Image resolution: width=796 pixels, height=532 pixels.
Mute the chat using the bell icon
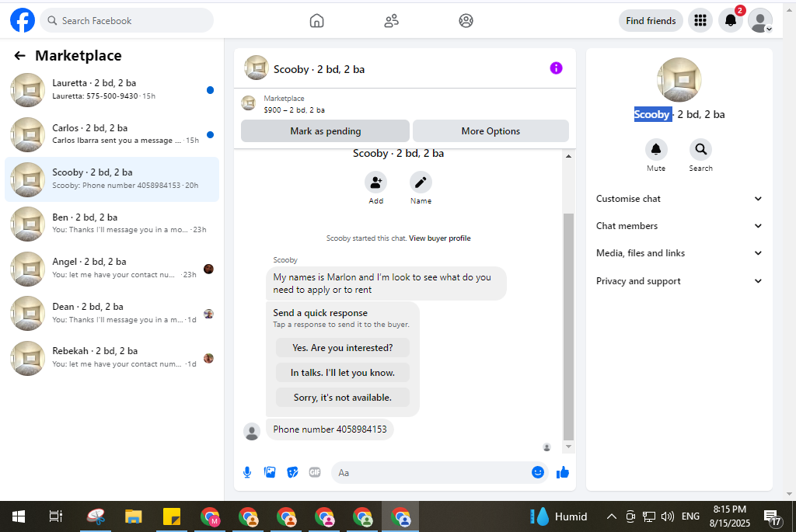pyautogui.click(x=656, y=149)
